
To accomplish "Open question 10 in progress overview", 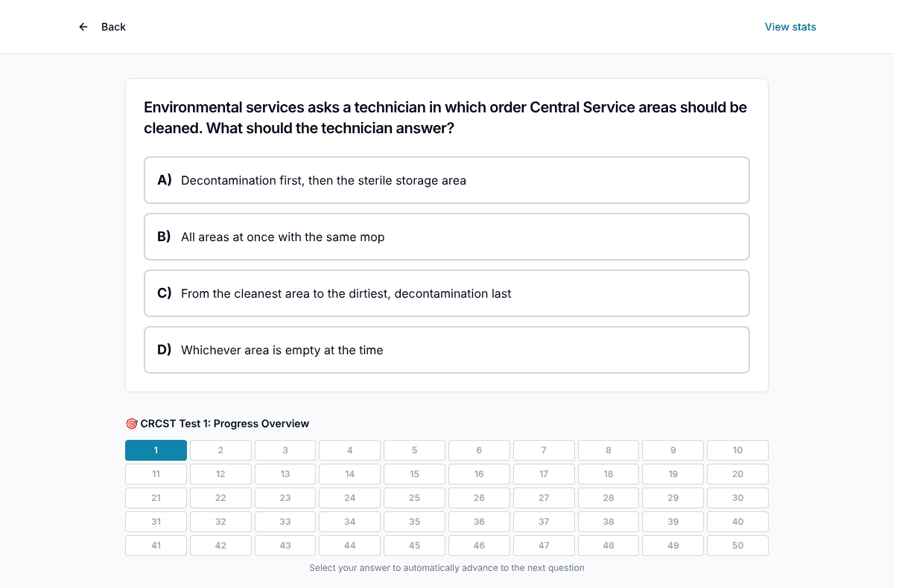I will pos(737,450).
